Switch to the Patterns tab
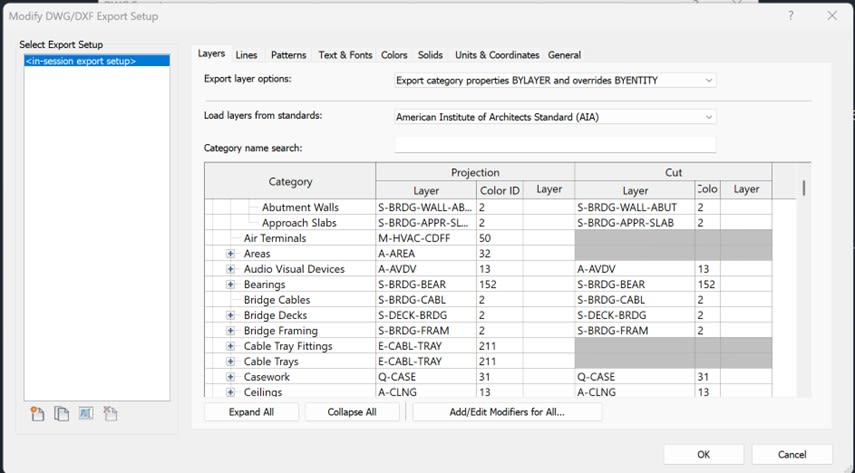The image size is (855, 473). click(x=288, y=55)
